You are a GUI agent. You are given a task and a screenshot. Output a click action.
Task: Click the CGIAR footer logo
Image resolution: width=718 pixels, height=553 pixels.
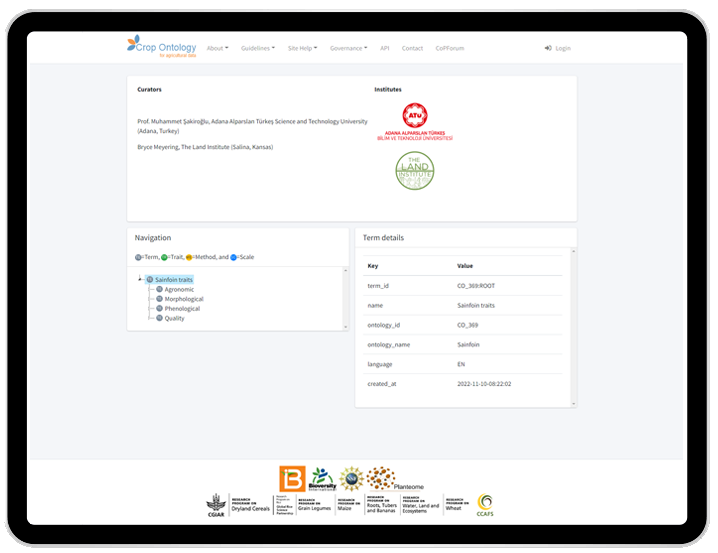coord(216,505)
